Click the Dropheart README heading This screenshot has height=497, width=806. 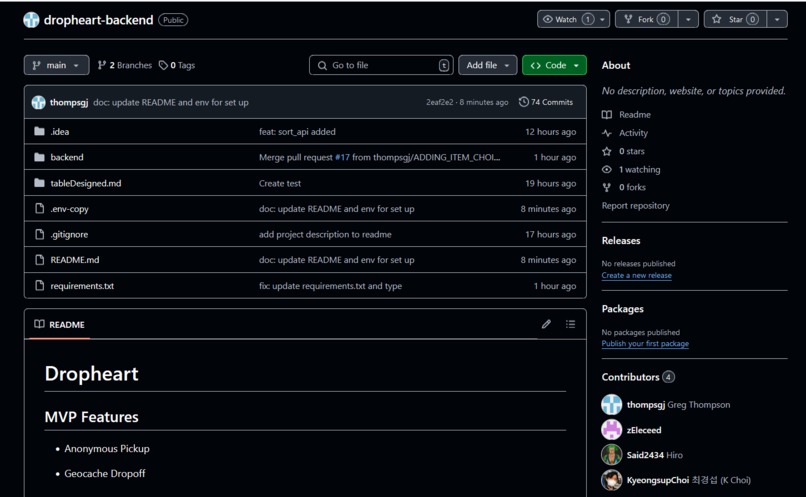click(91, 374)
